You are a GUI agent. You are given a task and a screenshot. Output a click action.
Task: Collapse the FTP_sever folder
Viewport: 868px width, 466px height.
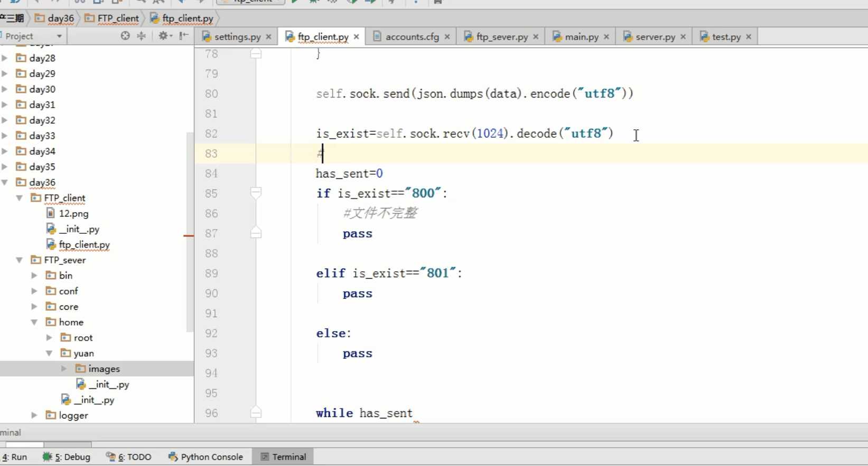click(20, 260)
